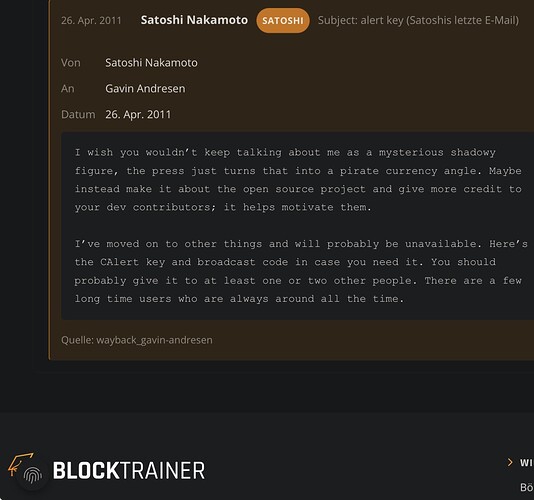Click the second paragraph about CAlert key
The width and height of the screenshot is (534, 500).
301,271
